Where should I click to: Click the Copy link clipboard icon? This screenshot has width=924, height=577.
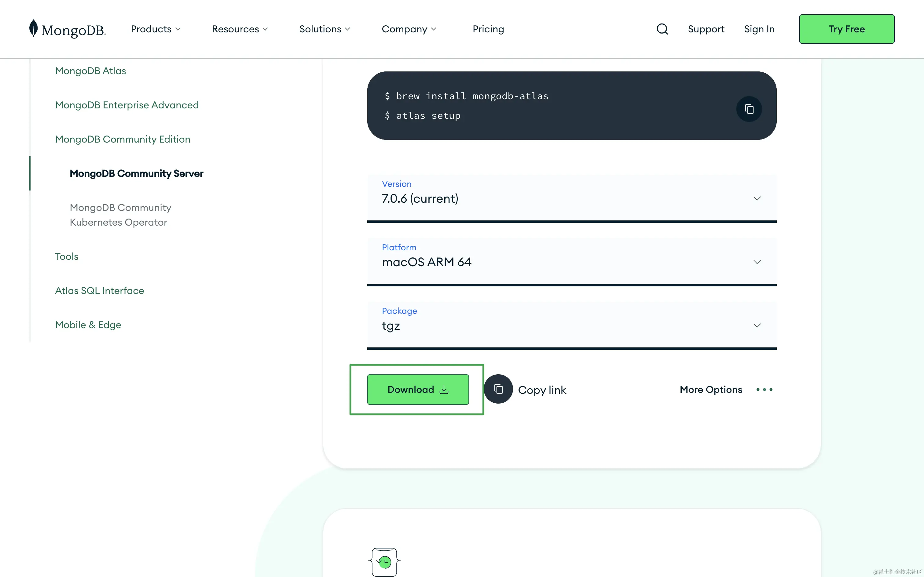498,389
